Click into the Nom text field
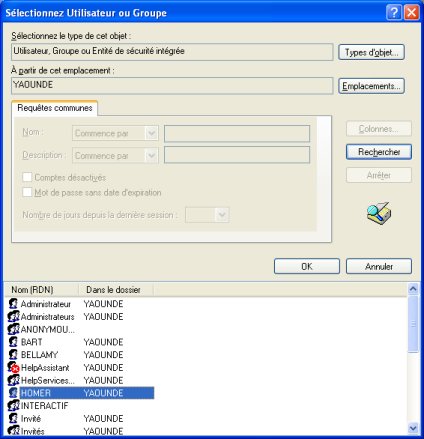This screenshot has width=424, height=439. [237, 133]
